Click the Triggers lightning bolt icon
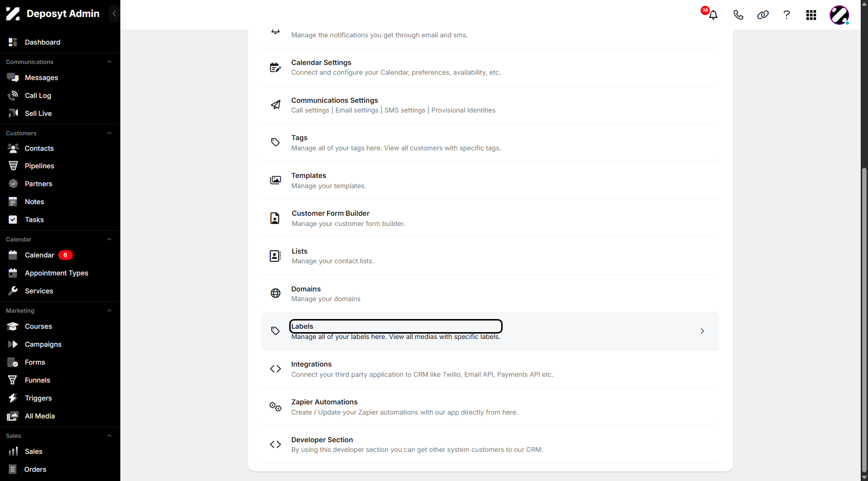The height and width of the screenshot is (481, 868). 13,398
